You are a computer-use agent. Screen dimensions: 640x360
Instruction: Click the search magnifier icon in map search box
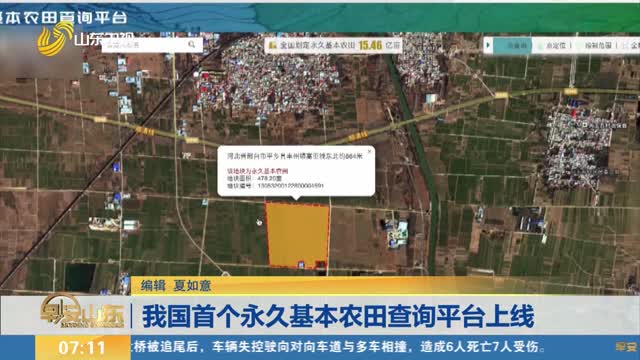pyautogui.click(x=191, y=44)
